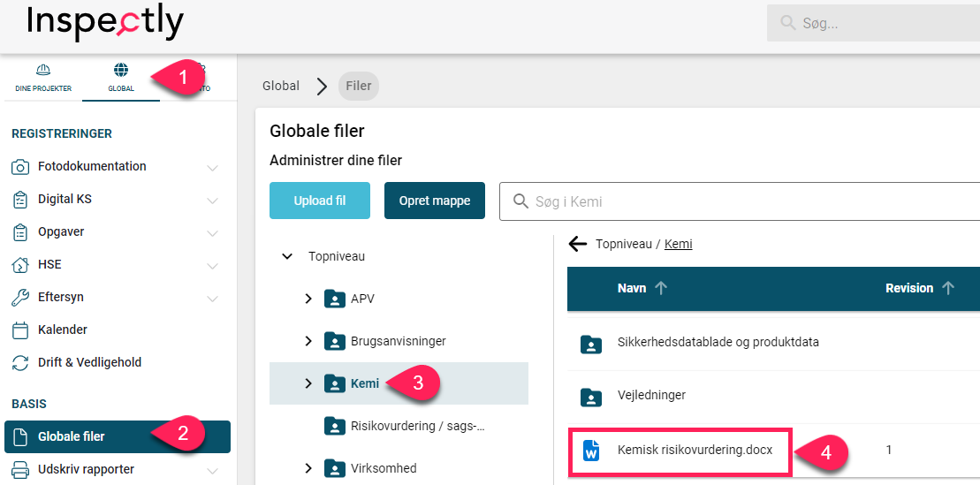Click the Global breadcrumb link
Image resolution: width=980 pixels, height=485 pixels.
(281, 86)
